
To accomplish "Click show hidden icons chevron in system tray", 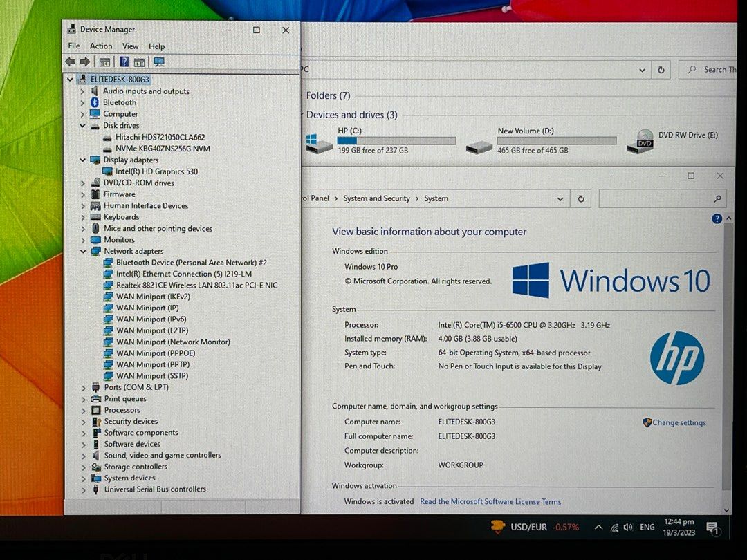I will click(598, 527).
